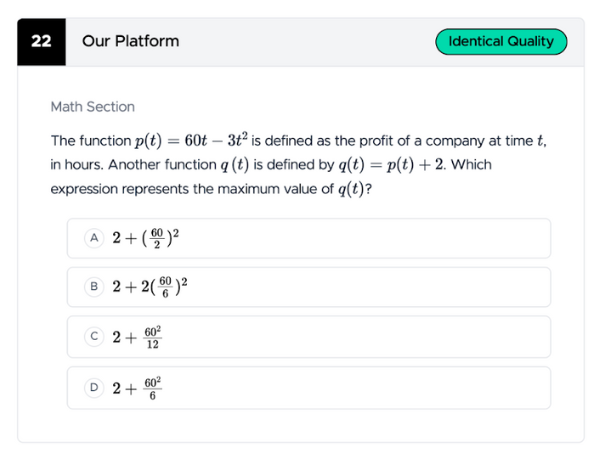
Task: Choose option 2 + 60²/12 expression
Action: pos(137,337)
